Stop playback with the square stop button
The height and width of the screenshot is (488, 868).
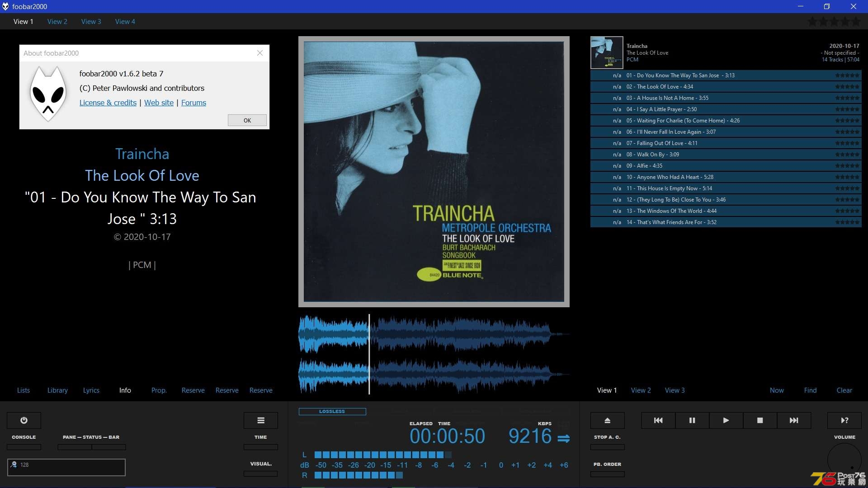point(760,420)
